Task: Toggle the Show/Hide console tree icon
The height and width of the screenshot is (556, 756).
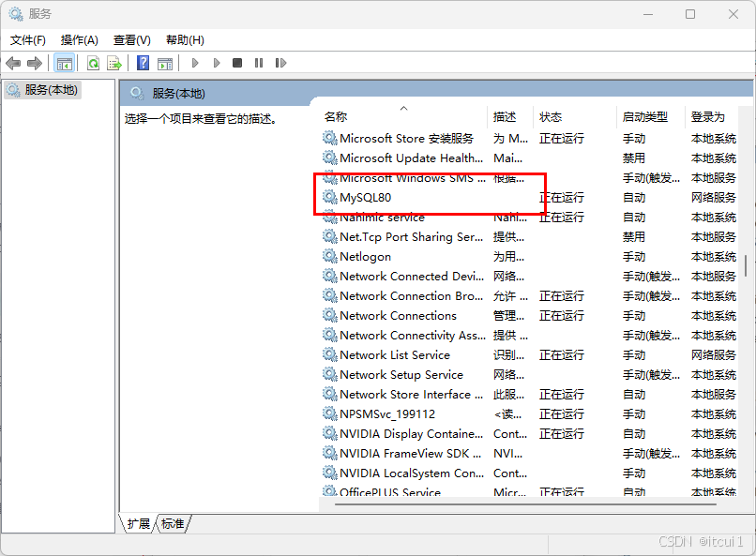Action: [64, 63]
